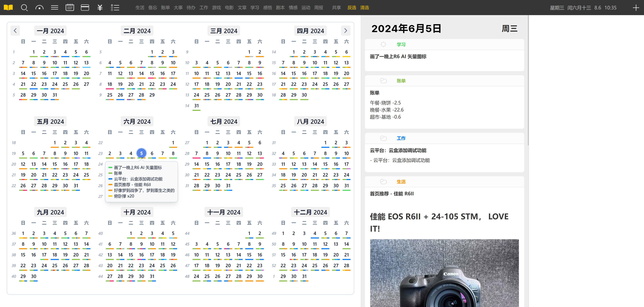Open the 八月 2024 month header
This screenshot has width=644, height=307.
(310, 121)
